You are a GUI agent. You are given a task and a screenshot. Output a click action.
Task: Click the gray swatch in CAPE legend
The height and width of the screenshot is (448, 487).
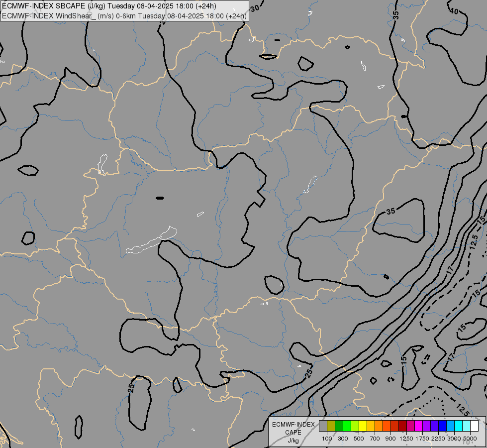pos(323,426)
